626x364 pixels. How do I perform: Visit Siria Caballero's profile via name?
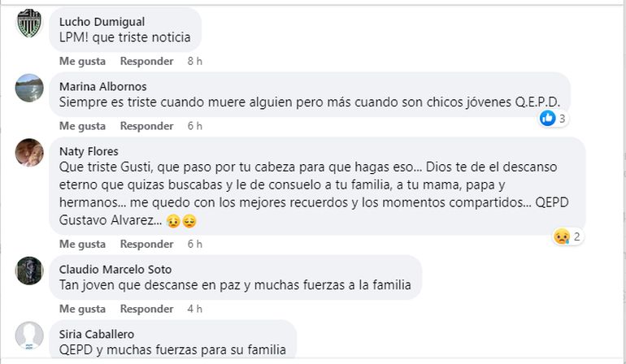click(97, 334)
